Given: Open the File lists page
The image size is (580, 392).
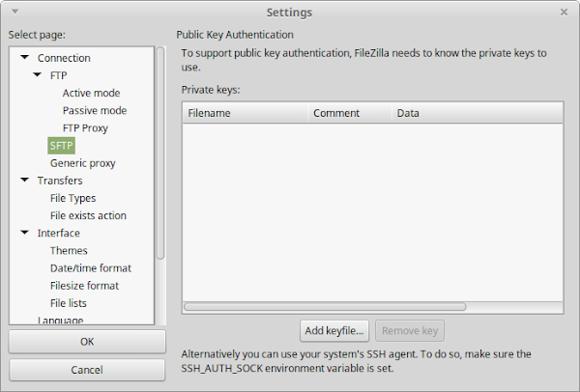Looking at the screenshot, I should tap(69, 303).
